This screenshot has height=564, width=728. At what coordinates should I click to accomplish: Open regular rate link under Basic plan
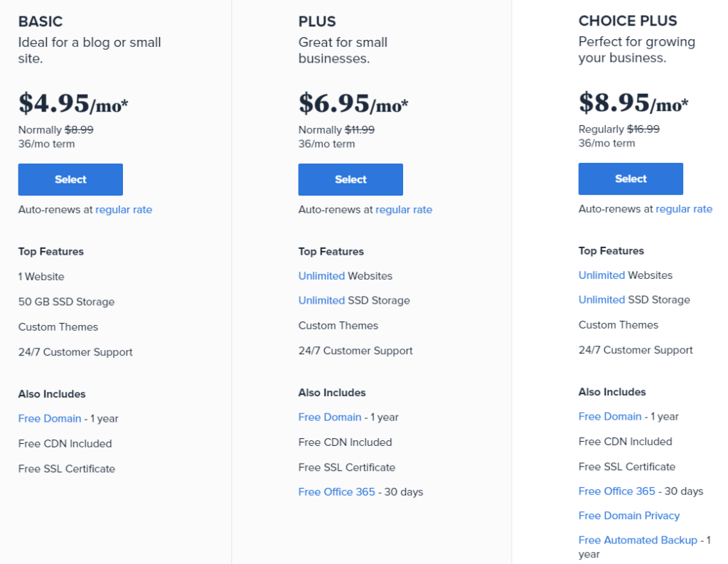[124, 210]
